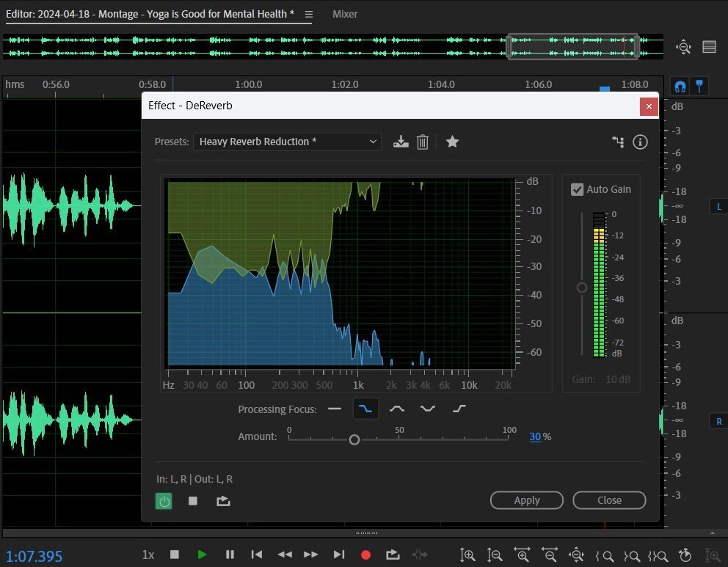Select flat processing focus

[x=335, y=409]
